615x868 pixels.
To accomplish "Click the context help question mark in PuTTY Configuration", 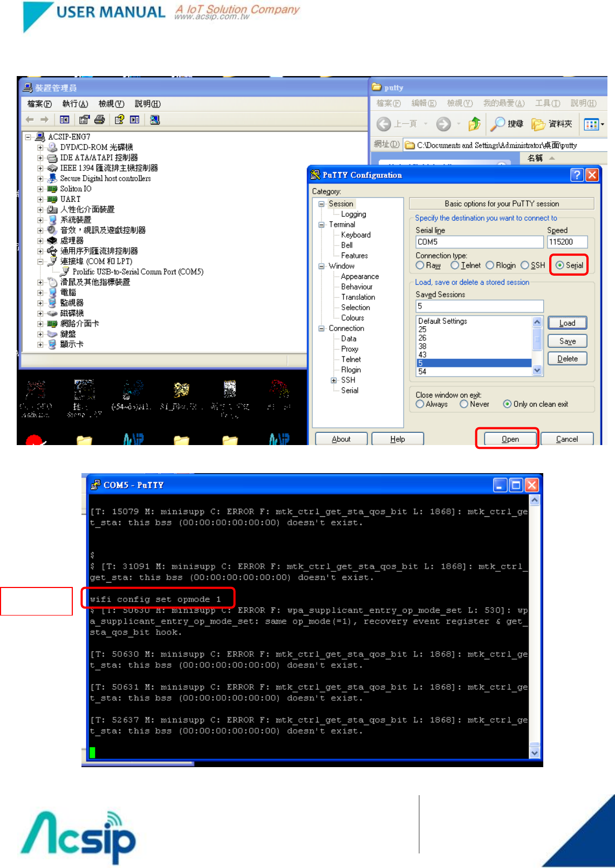I will click(x=577, y=175).
